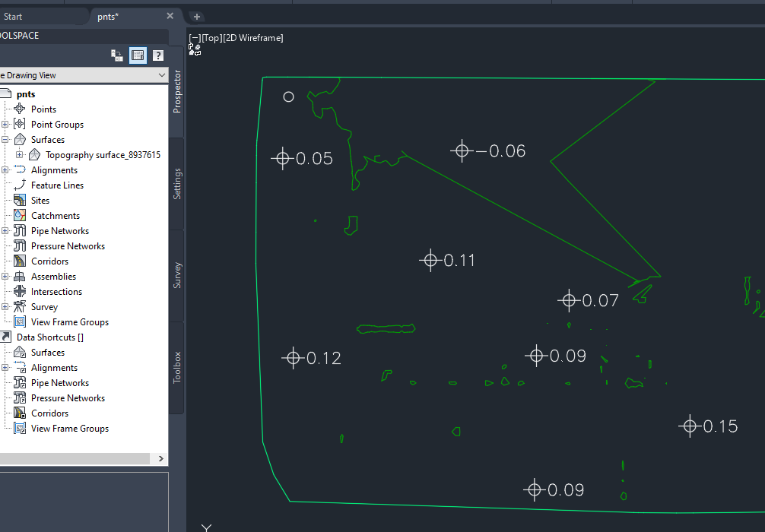Click the Data Shortcuts shortcut icon
The height and width of the screenshot is (532, 765).
coord(5,337)
